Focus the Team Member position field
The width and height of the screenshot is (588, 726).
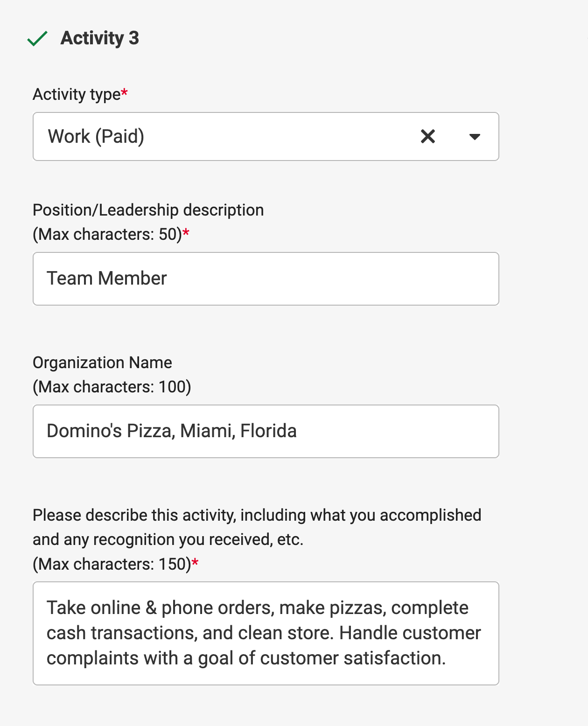[x=266, y=279]
